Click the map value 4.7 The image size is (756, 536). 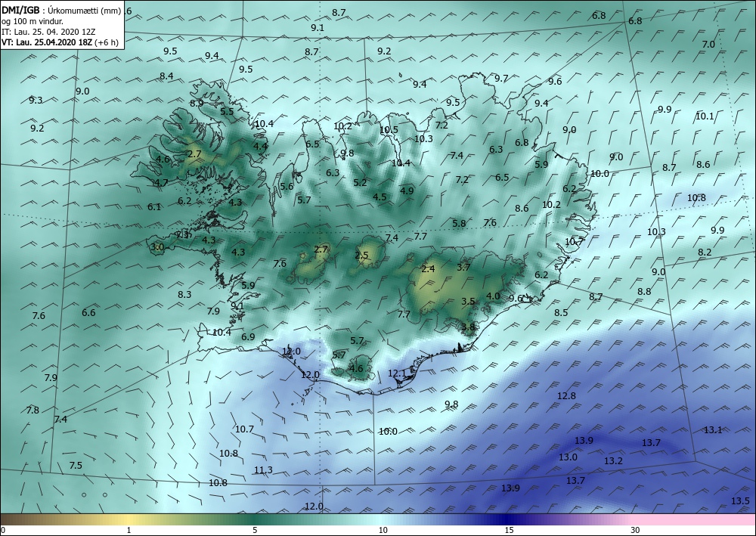pyautogui.click(x=160, y=182)
